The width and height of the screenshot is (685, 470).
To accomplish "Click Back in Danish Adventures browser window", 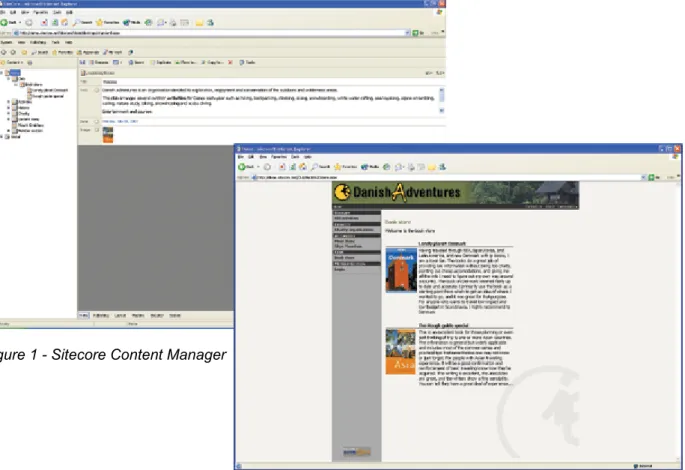I will pyautogui.click(x=247, y=167).
